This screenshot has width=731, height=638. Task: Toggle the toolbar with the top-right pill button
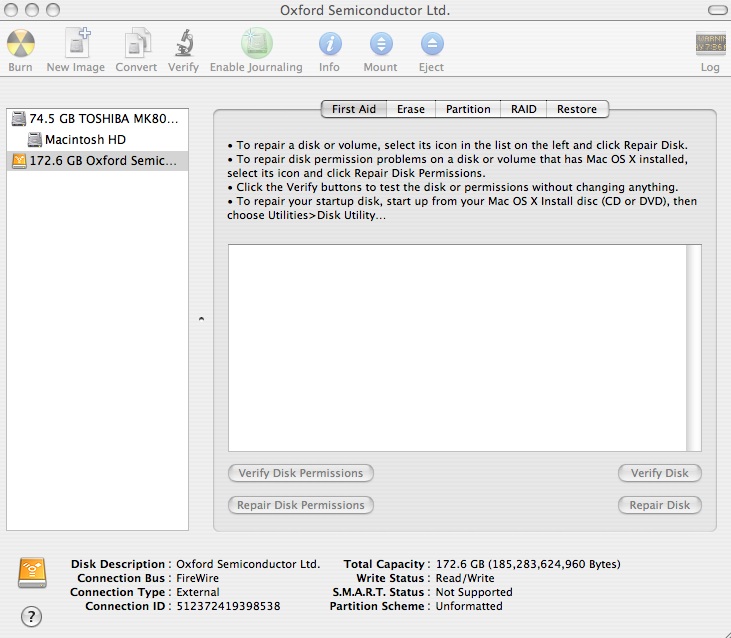(x=717, y=10)
